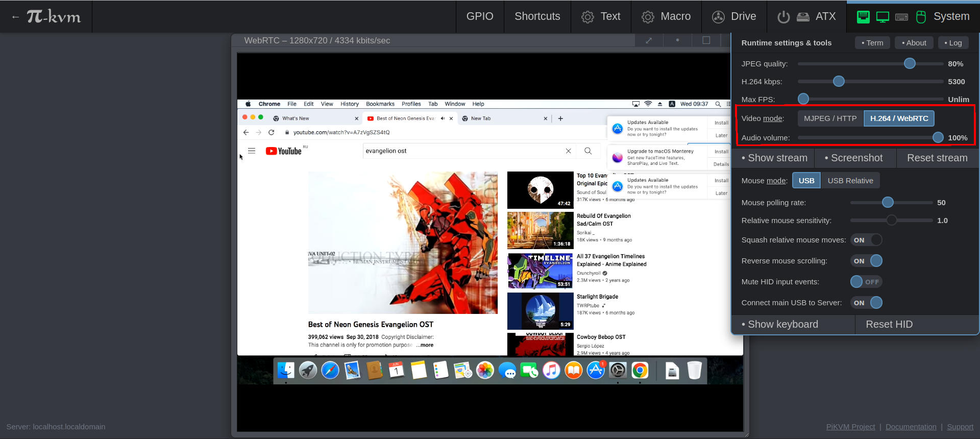Open the Text paste menu
This screenshot has height=439, width=980.
tap(601, 16)
